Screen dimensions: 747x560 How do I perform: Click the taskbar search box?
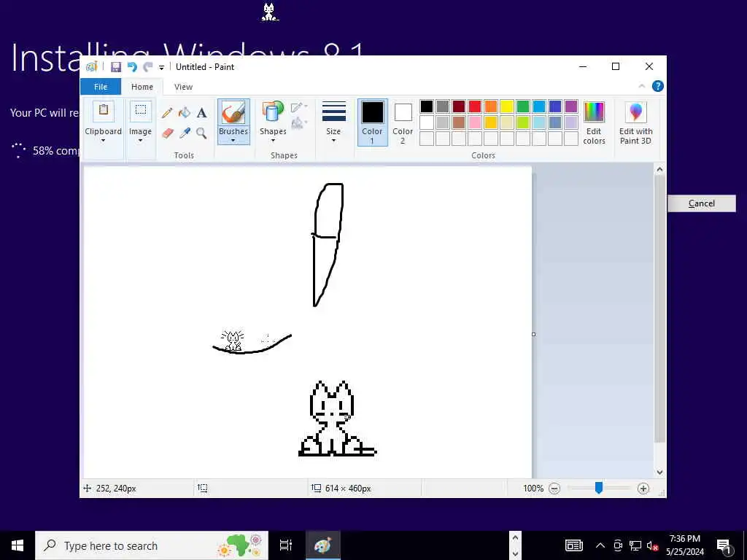152,545
